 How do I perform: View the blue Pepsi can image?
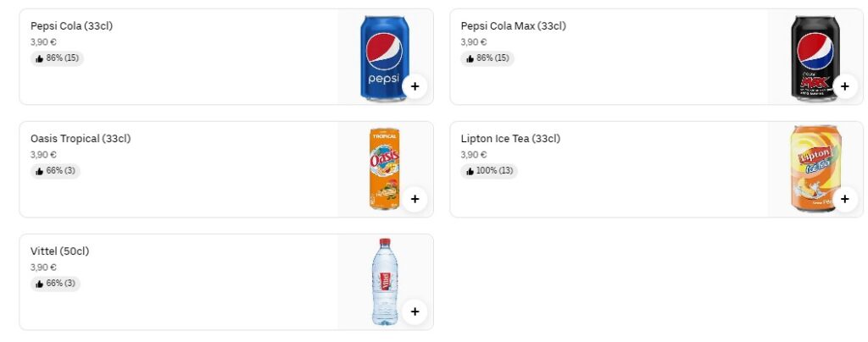[383, 55]
